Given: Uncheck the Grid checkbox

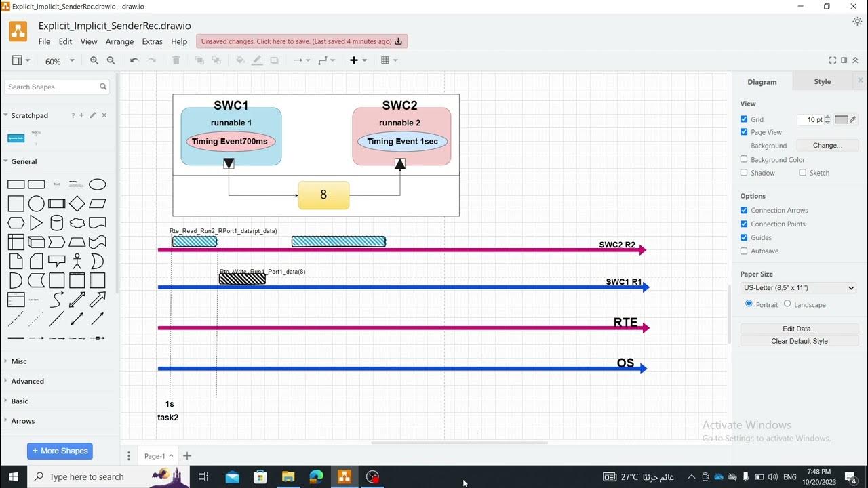Looking at the screenshot, I should [744, 119].
